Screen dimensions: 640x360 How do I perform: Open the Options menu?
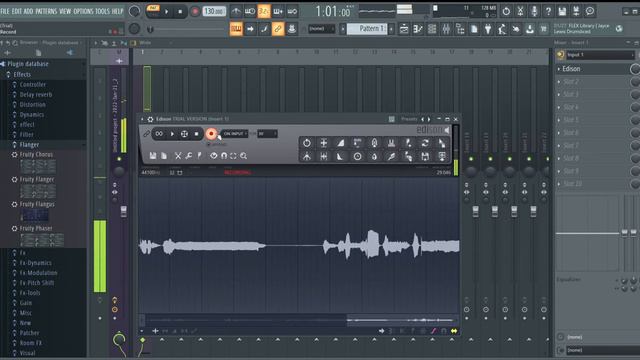(x=83, y=11)
